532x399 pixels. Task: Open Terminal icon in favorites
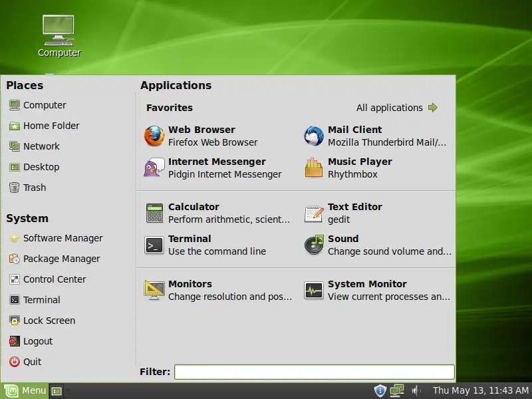pyautogui.click(x=154, y=245)
